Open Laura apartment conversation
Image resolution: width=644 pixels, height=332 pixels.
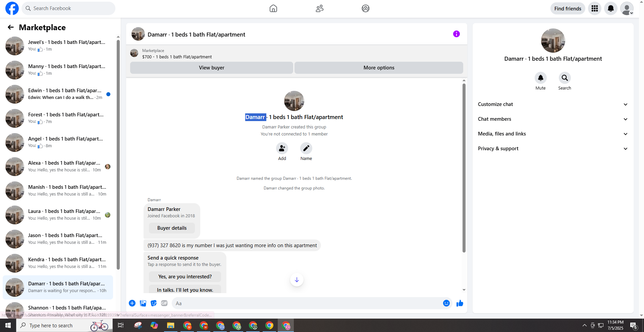coord(58,215)
